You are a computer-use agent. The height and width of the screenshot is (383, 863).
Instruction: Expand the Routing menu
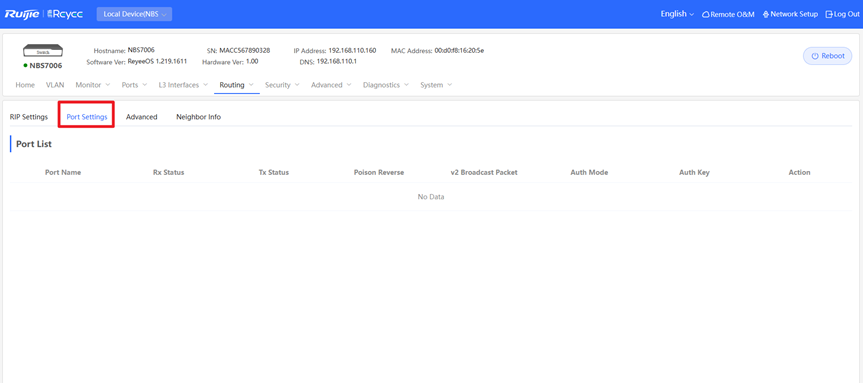[236, 85]
